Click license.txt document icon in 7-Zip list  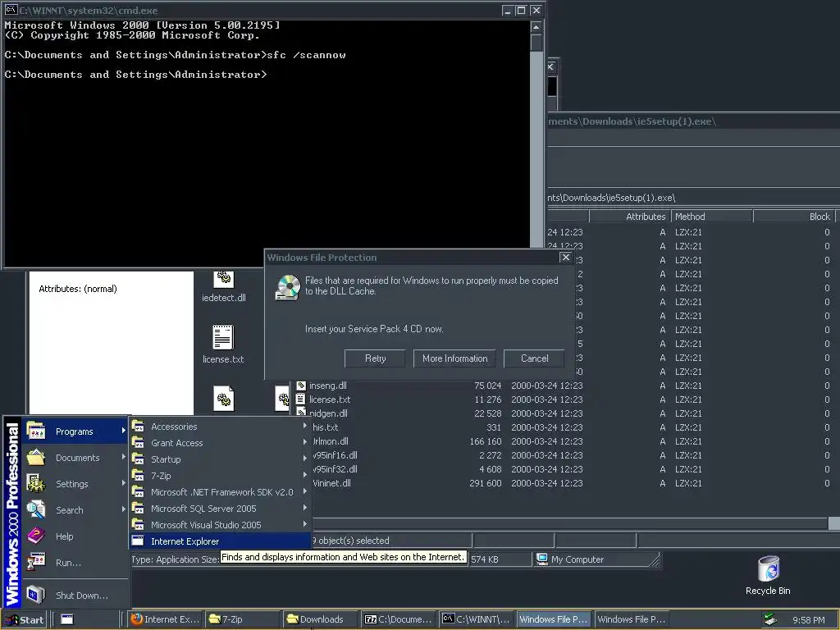coord(301,399)
